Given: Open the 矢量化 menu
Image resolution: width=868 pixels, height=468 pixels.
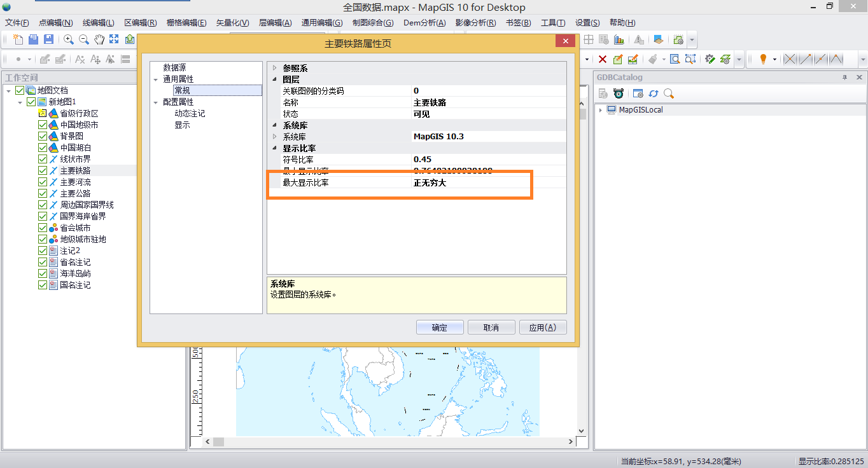Looking at the screenshot, I should pos(233,22).
